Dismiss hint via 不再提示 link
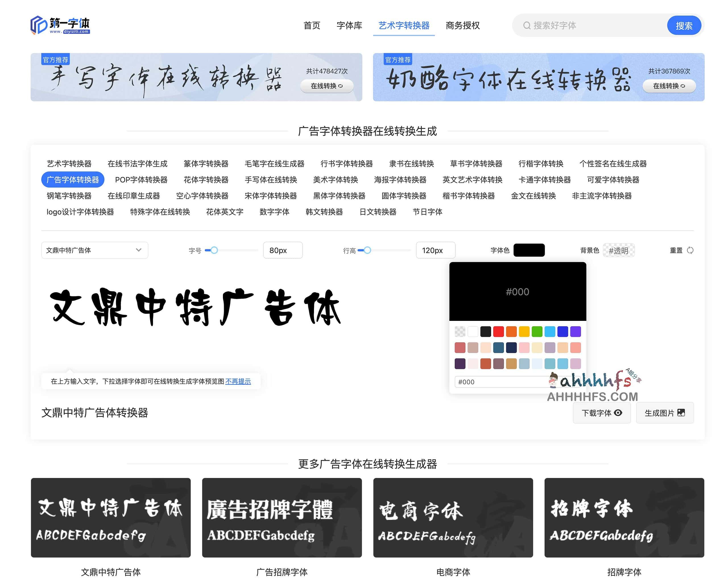Screen dimensions: 728x584 tap(238, 381)
